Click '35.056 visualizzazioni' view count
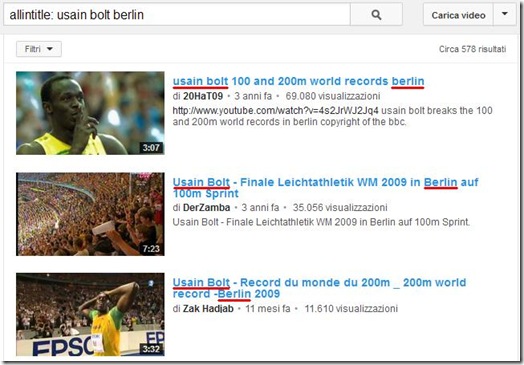The height and width of the screenshot is (365, 524). (340, 208)
